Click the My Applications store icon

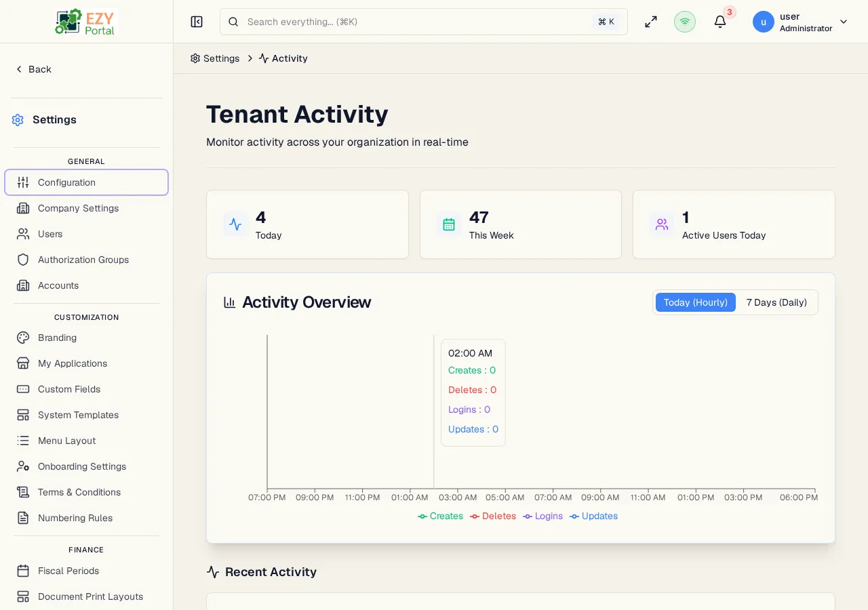tap(23, 363)
